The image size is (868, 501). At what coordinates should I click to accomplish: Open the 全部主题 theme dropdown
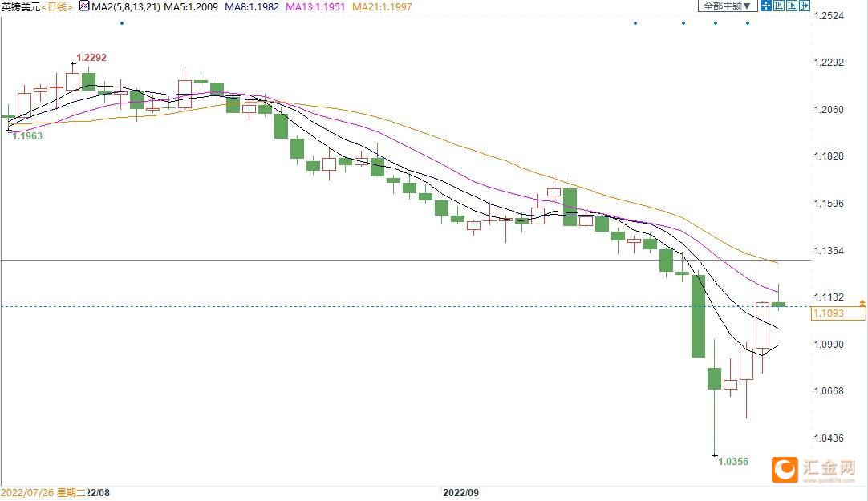coord(727,6)
